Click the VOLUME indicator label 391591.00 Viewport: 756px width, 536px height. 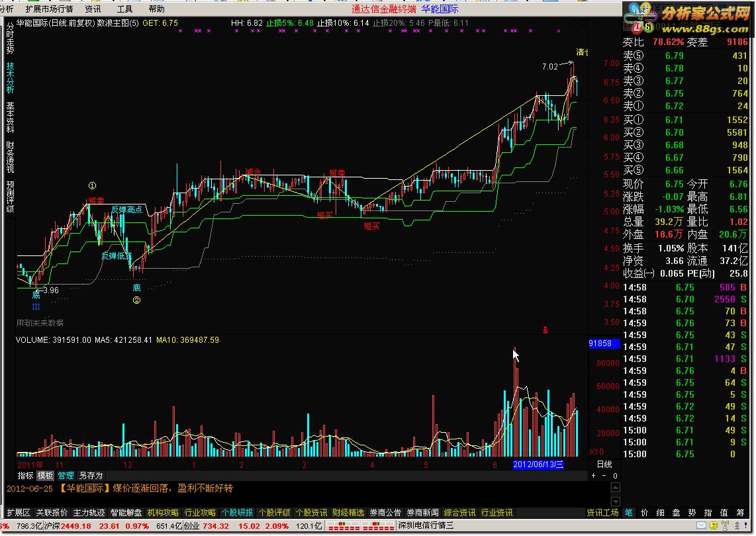(x=54, y=340)
